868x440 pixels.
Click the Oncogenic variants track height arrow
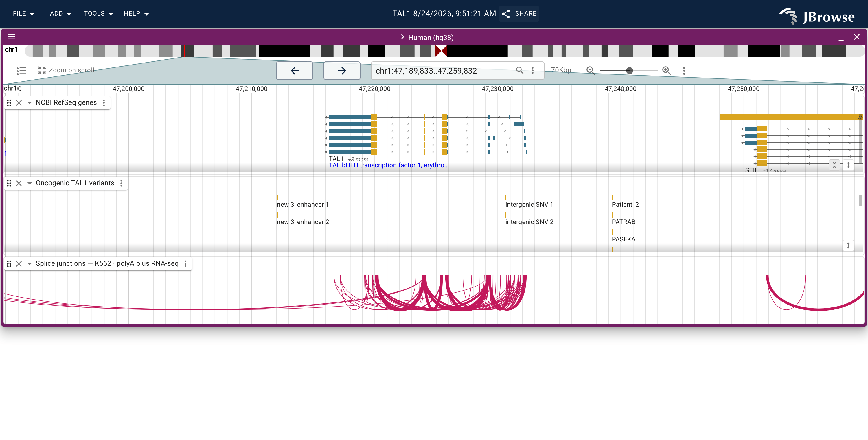click(x=848, y=245)
